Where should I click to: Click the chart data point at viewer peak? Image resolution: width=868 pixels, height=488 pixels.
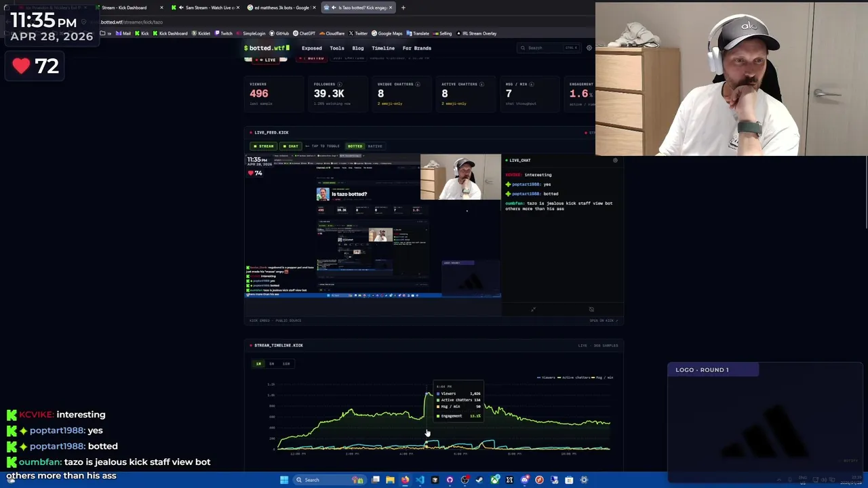click(427, 394)
